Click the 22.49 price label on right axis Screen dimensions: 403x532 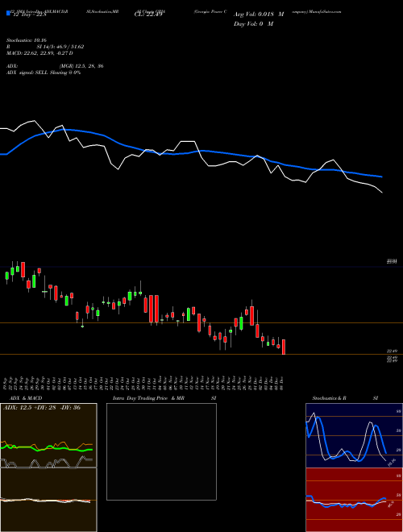[392, 351]
